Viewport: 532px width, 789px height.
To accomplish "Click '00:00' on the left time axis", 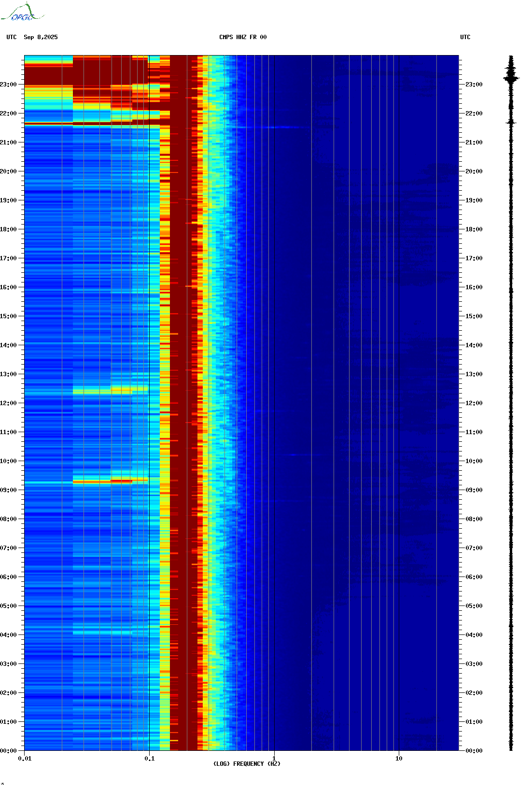I will [8, 751].
